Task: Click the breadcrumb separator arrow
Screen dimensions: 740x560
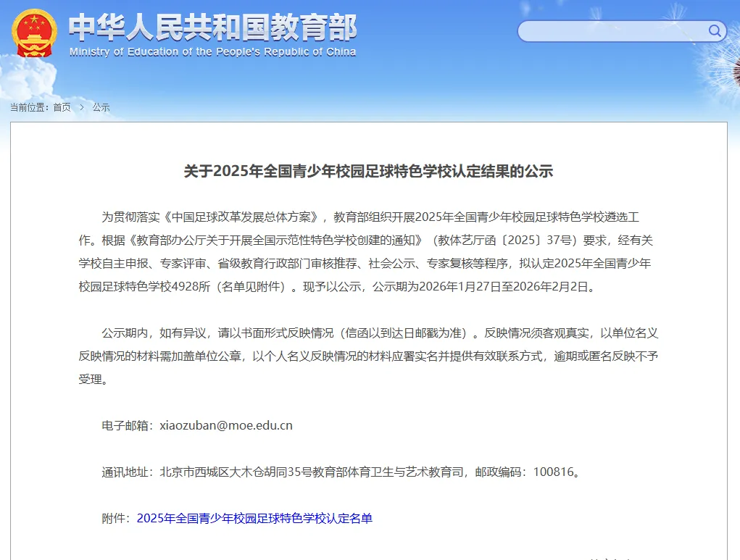Action: pos(82,107)
